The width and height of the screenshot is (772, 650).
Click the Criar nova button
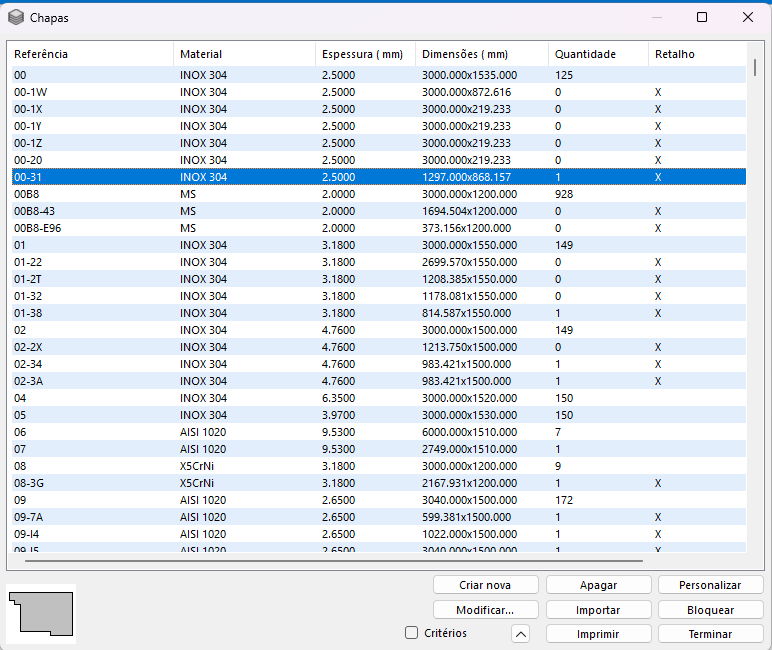pos(485,585)
